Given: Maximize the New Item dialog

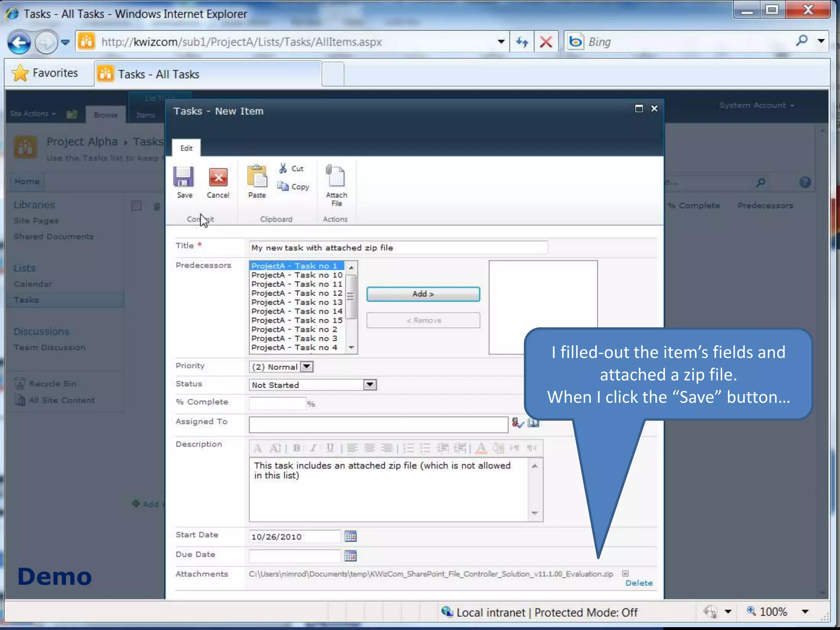Looking at the screenshot, I should [x=639, y=109].
